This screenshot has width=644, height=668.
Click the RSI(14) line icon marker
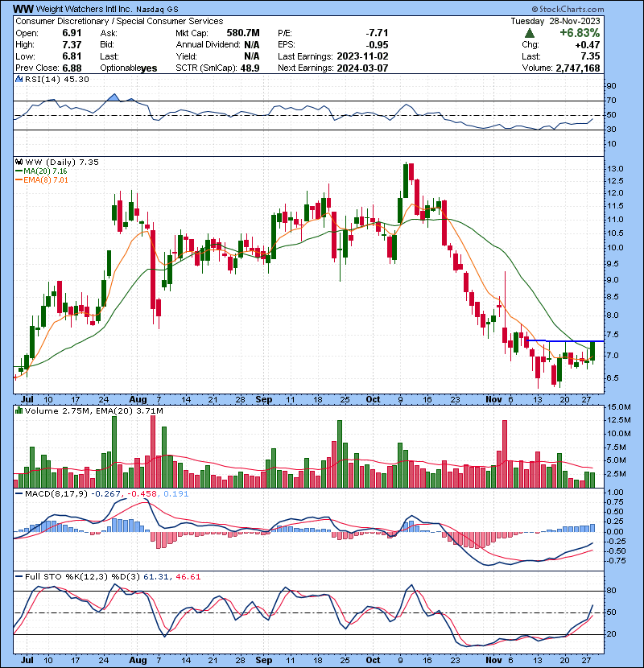pos(19,80)
